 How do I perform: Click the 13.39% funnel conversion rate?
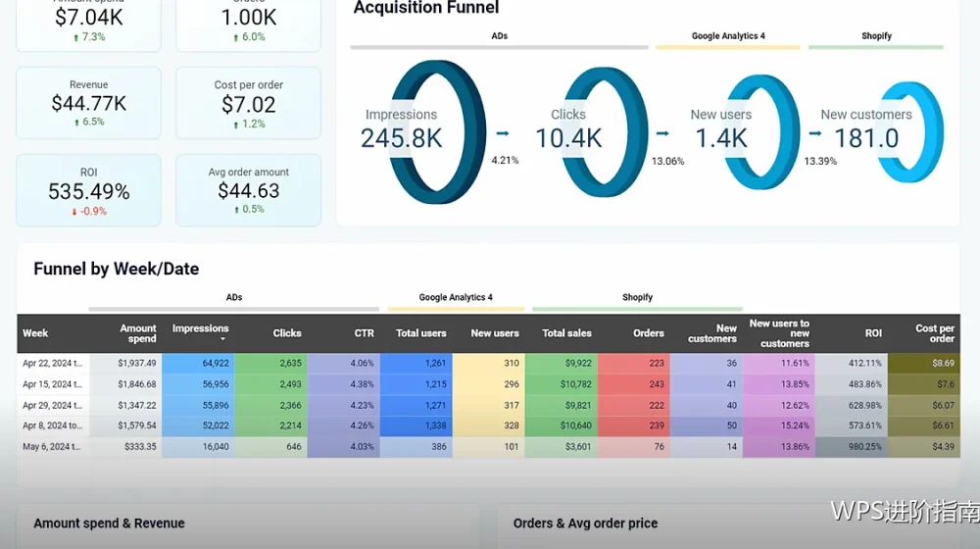coord(820,162)
